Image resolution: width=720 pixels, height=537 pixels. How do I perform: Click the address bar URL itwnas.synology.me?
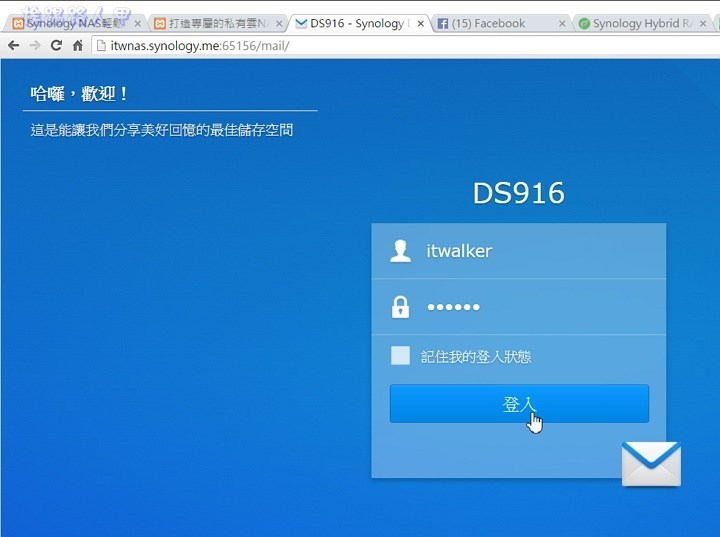(200, 46)
